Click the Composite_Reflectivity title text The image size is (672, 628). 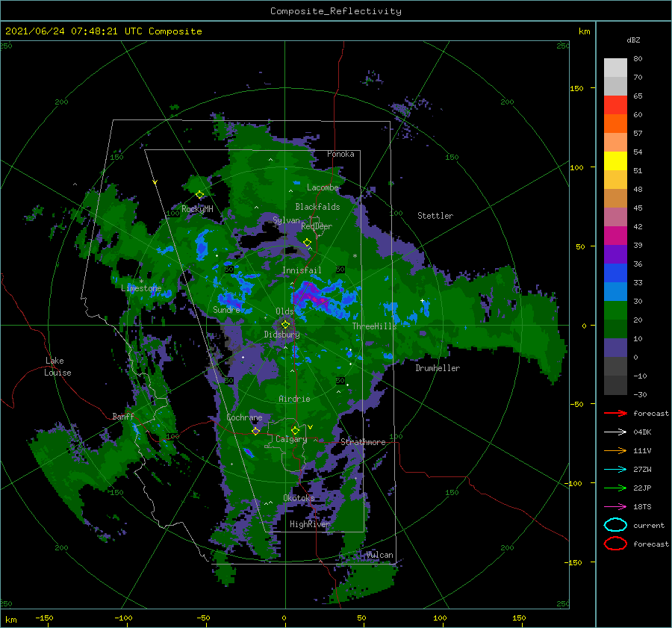coord(336,11)
